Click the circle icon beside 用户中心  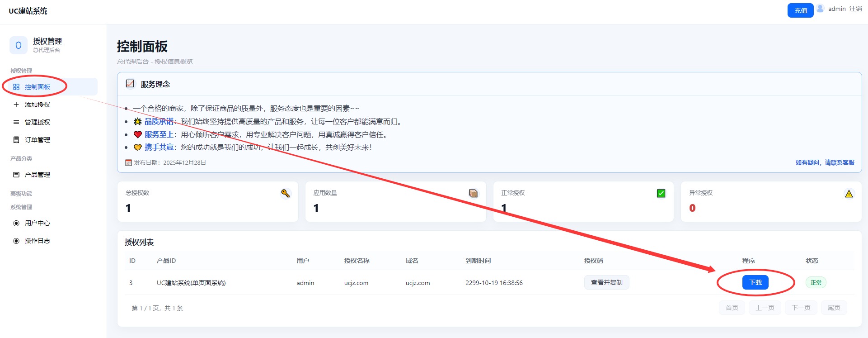16,223
